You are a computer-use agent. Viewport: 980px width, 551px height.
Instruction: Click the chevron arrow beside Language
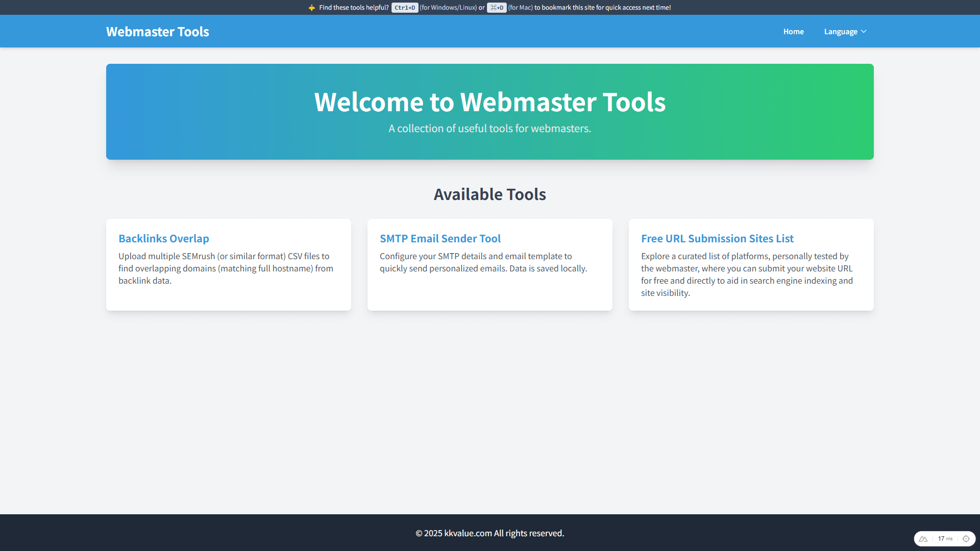[864, 32]
